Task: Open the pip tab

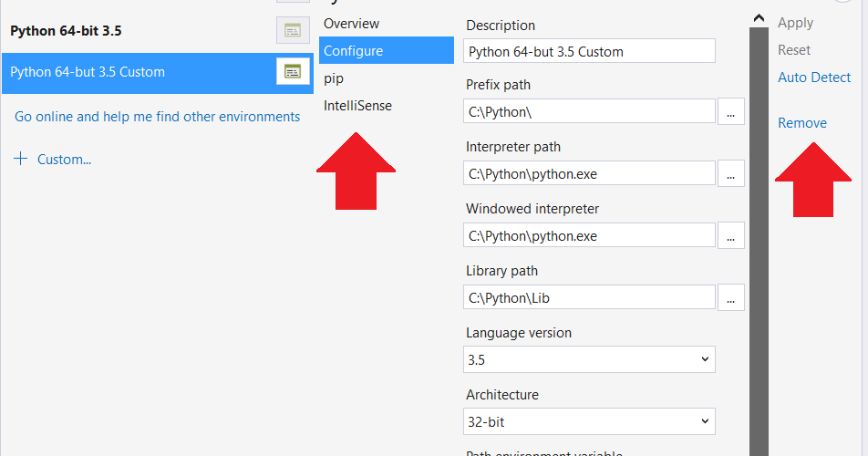Action: coord(334,78)
